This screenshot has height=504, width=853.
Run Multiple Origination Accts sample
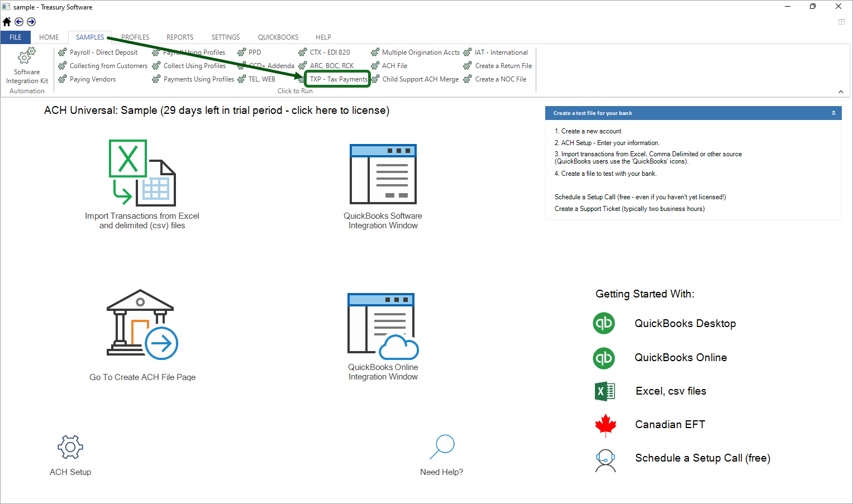click(x=416, y=52)
